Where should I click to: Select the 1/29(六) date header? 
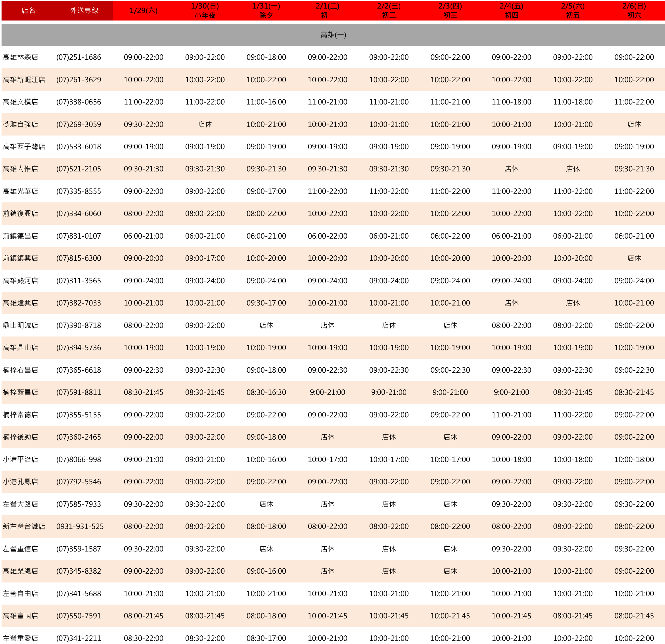[x=143, y=11]
